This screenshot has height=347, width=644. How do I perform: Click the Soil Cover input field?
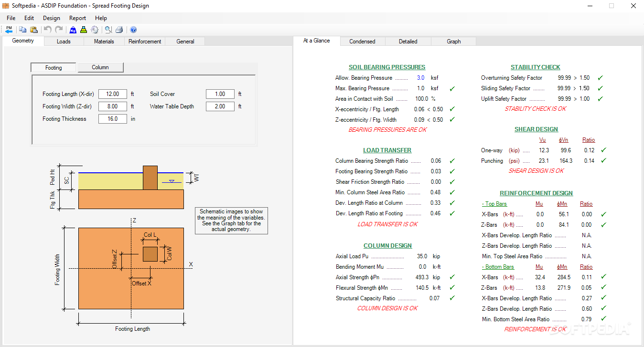[x=220, y=94]
